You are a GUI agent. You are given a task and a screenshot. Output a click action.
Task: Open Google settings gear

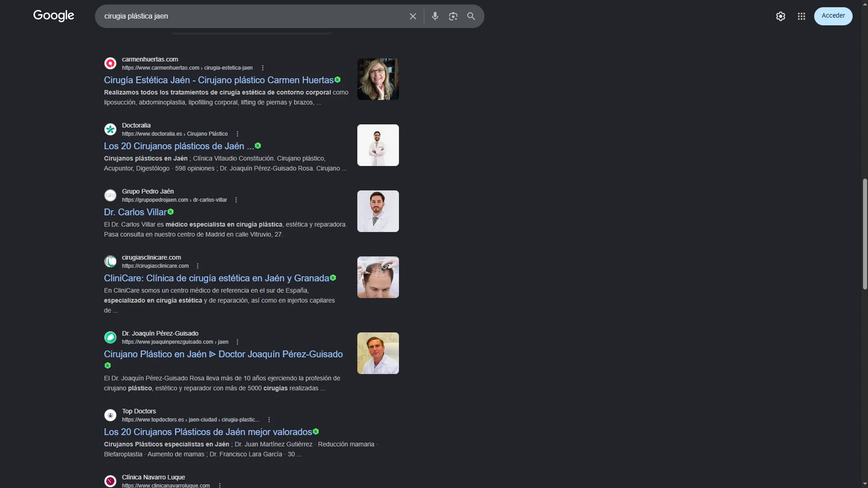(x=780, y=16)
